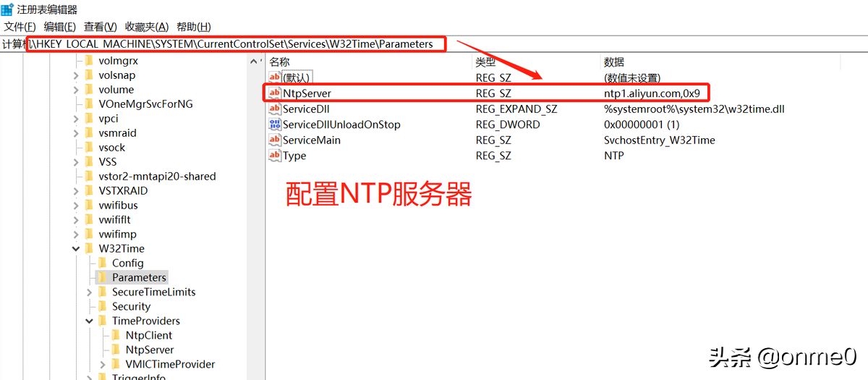Click the registry editor app icon in title bar
The width and height of the screenshot is (868, 380).
[x=7, y=9]
